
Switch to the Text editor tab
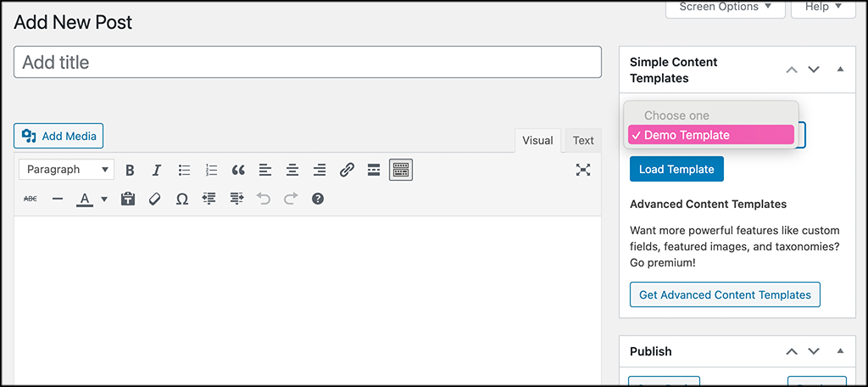click(583, 141)
